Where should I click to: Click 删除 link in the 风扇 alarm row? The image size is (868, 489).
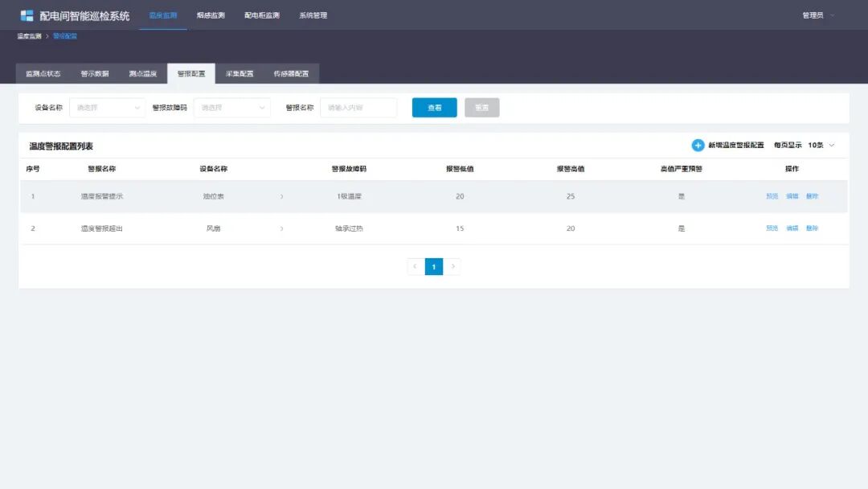click(813, 228)
